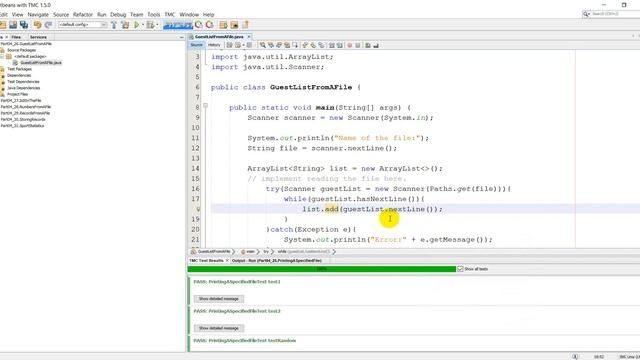Click the Toggle Bookmark editor icon
The width and height of the screenshot is (640, 360).
321,45
